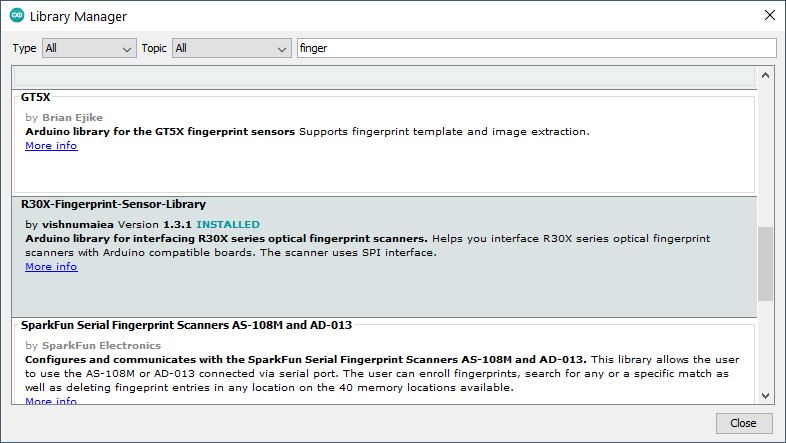The width and height of the screenshot is (786, 443).
Task: Click the Close button at bottom right
Action: [x=743, y=423]
